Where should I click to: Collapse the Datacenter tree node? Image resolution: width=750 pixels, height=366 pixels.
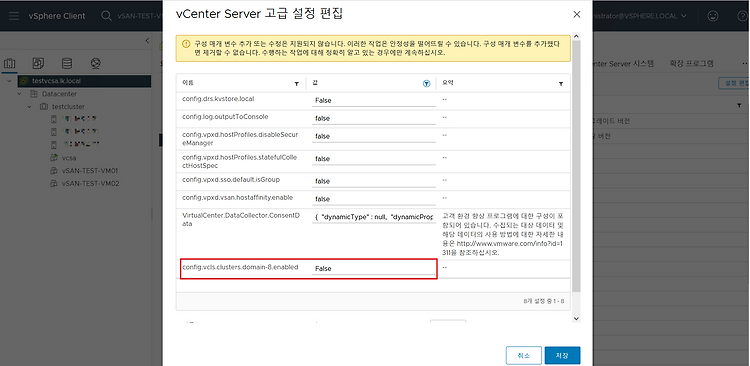click(x=20, y=94)
